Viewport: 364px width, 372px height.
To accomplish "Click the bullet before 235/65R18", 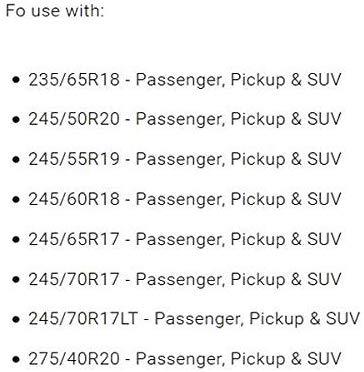I will coord(15,80).
